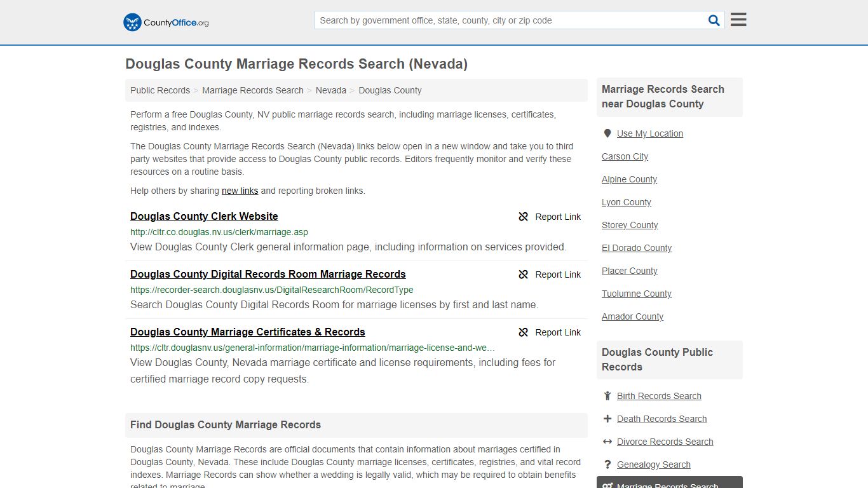The height and width of the screenshot is (488, 868).
Task: Open El Dorado County link
Action: tap(637, 248)
